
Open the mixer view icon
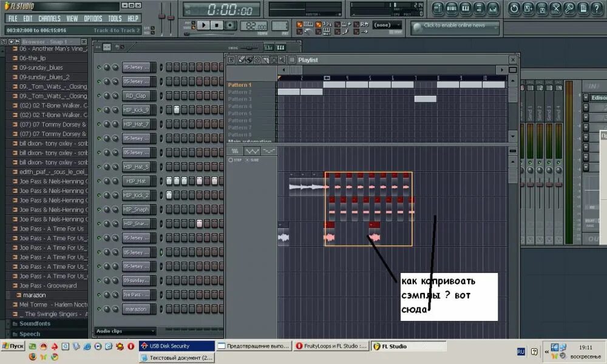pyautogui.click(x=493, y=8)
